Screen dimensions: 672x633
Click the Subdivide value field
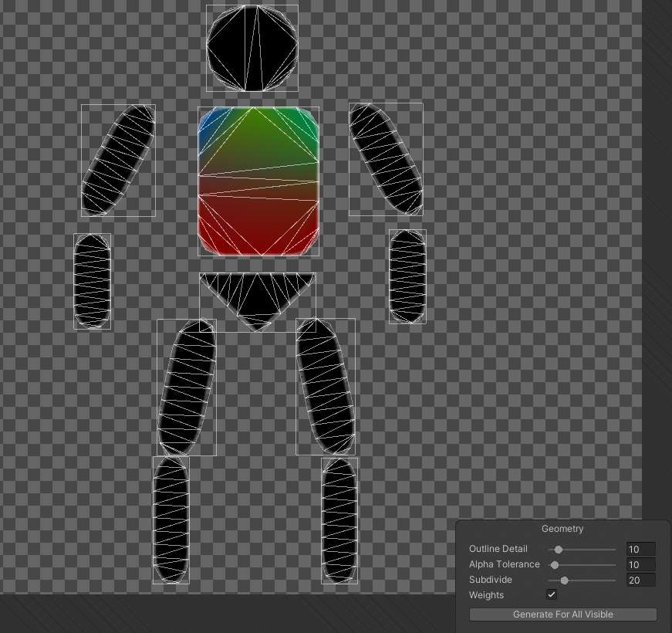point(640,581)
